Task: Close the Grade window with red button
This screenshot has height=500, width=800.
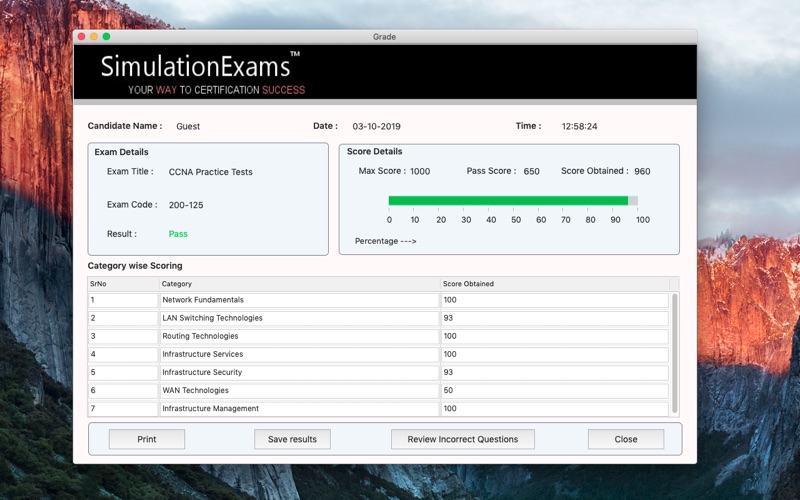Action: (x=82, y=37)
